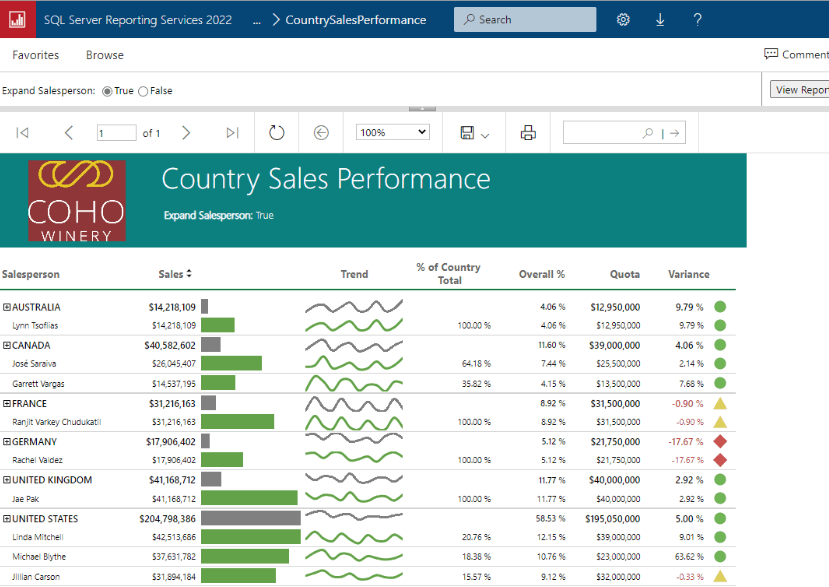The image size is (829, 587).
Task: Click the download arrow icon
Action: (x=660, y=20)
